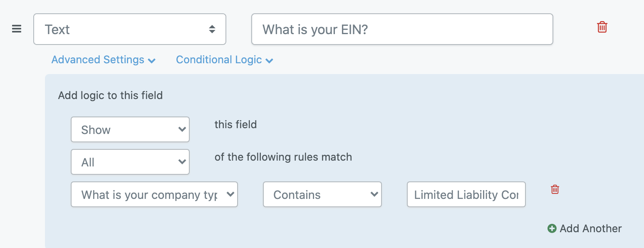Click the chevron next to Advanced Settings
644x248 pixels.
pos(152,61)
